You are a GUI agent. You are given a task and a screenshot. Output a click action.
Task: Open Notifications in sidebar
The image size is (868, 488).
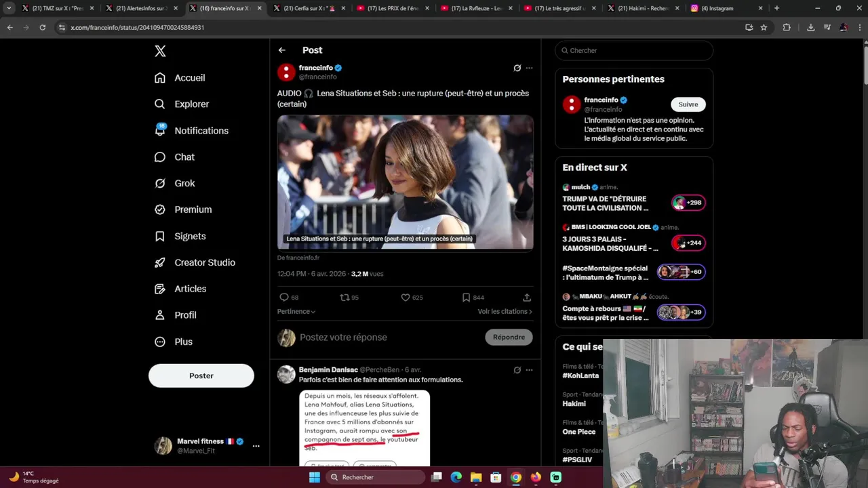(191, 131)
